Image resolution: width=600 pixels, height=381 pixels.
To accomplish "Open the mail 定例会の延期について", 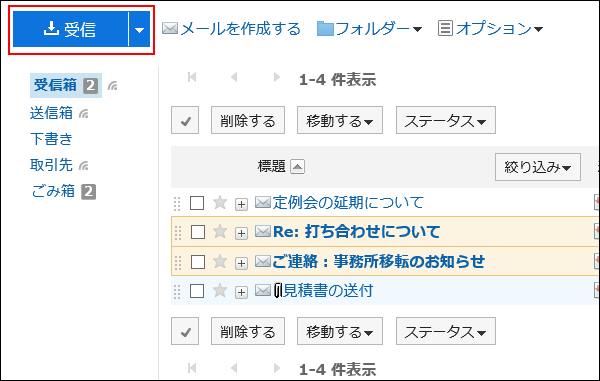I will (348, 203).
